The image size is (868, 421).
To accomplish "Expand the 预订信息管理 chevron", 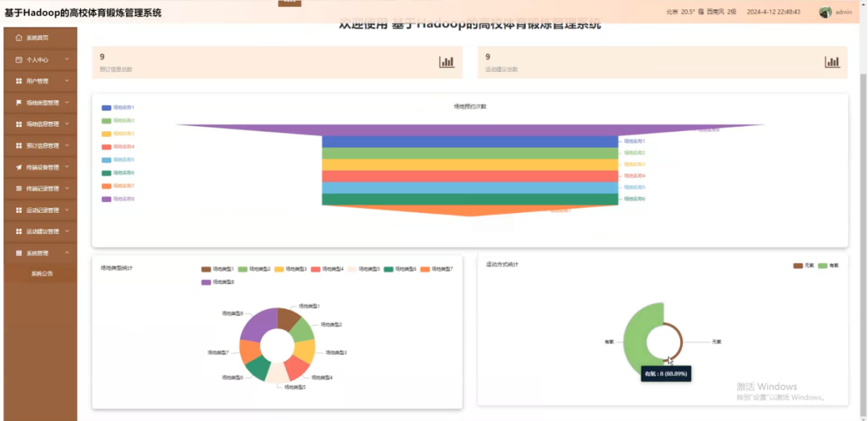I will [x=67, y=145].
